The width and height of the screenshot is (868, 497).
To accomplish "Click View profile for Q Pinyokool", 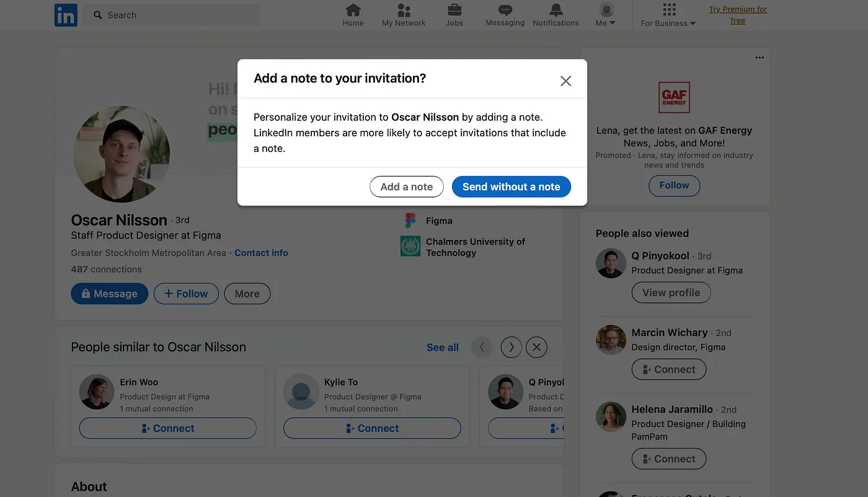I will point(671,292).
